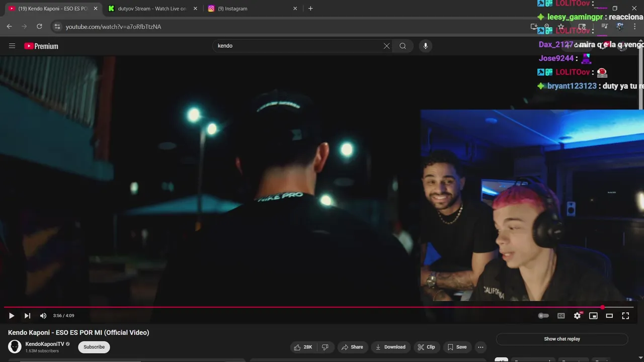644x362 pixels.
Task: Run search with the magnifier button
Action: point(403,46)
